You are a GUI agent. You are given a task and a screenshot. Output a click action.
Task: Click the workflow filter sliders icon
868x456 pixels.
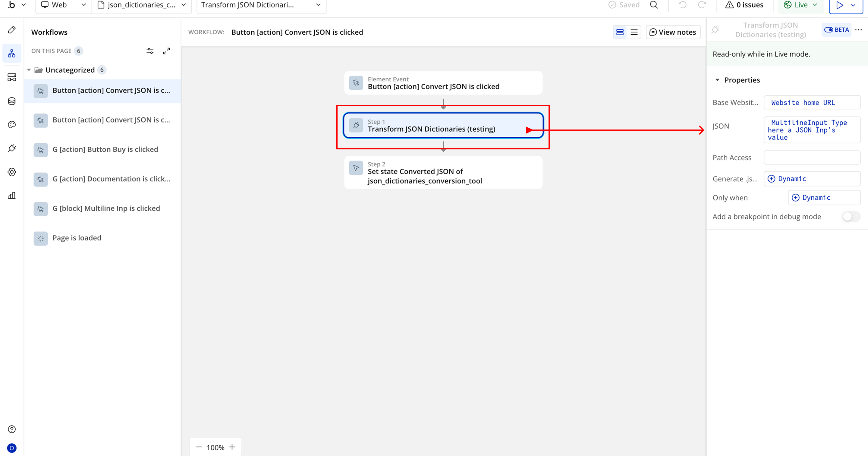pyautogui.click(x=150, y=51)
